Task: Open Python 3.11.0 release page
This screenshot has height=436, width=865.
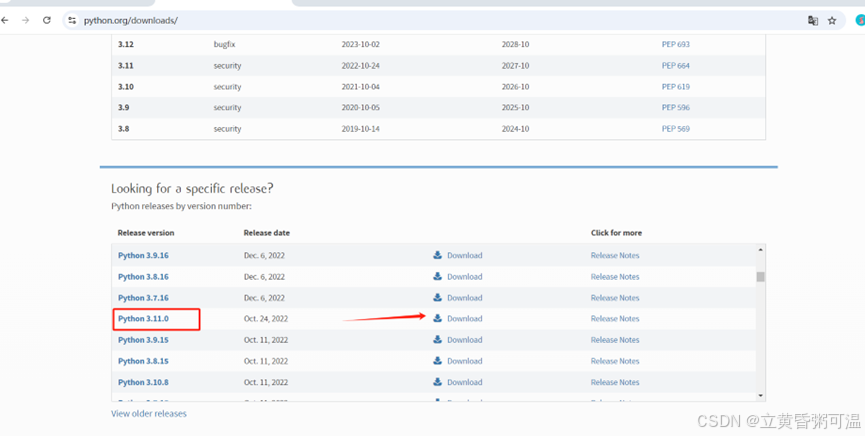Action: [x=143, y=318]
